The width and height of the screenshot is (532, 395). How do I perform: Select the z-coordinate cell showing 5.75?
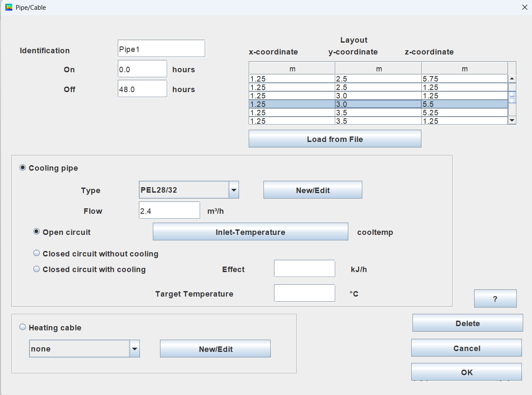point(464,79)
